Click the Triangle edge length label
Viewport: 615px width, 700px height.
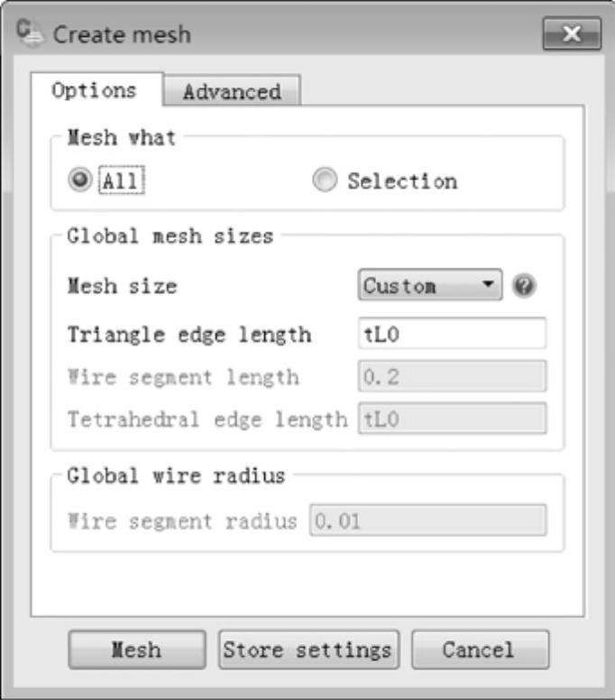[188, 335]
